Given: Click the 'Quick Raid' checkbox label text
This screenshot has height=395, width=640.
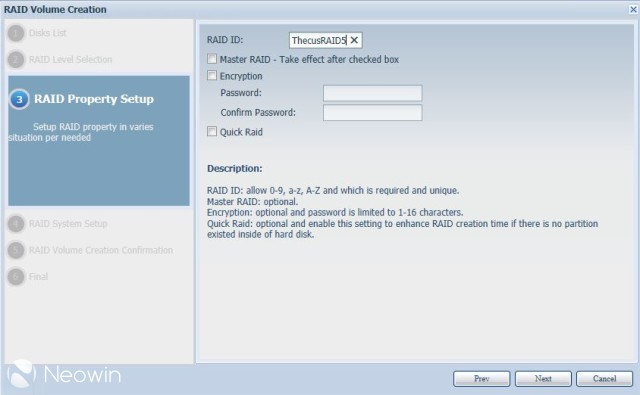Looking at the screenshot, I should click(x=241, y=132).
